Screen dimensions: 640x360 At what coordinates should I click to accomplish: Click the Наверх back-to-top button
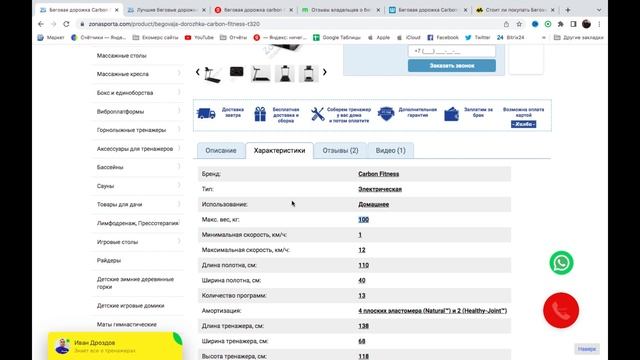pyautogui.click(x=587, y=349)
